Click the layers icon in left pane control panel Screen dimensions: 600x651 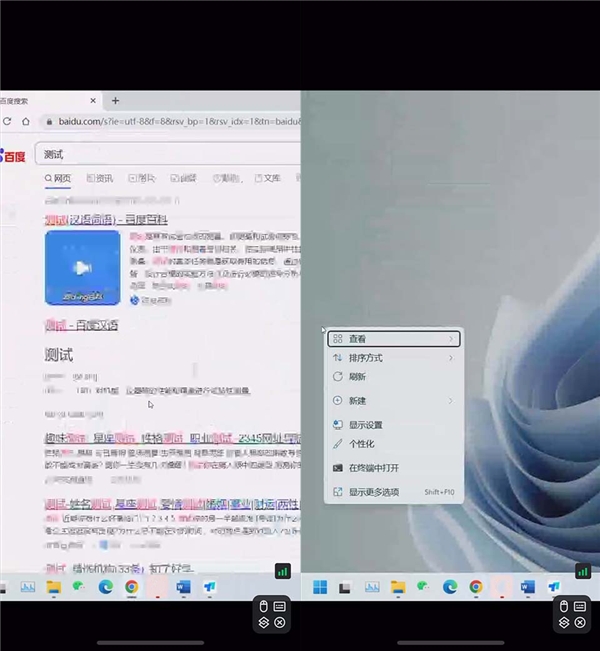click(264, 622)
